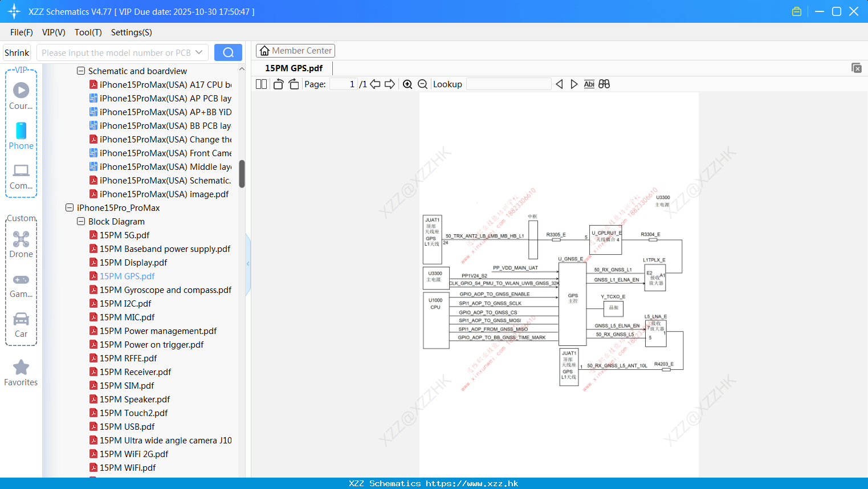Screen dimensions: 868x489
Task: Open 15PM SIM.pdf
Action: tap(127, 385)
